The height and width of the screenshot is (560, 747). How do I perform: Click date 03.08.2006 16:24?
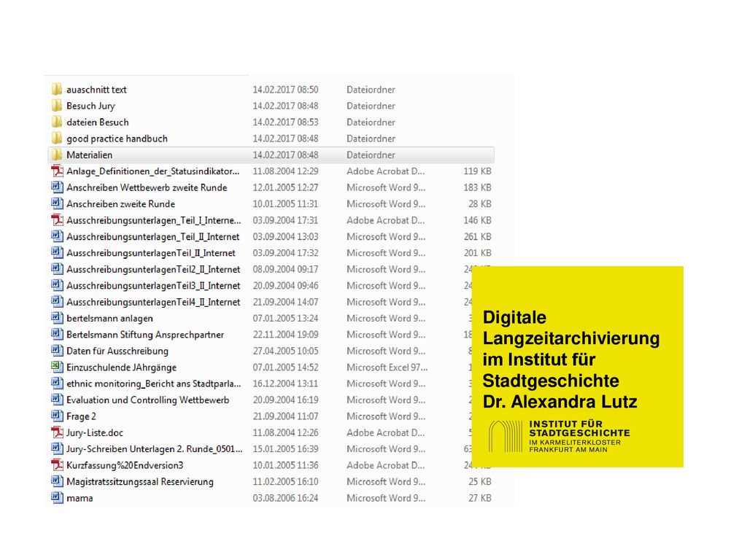click(285, 498)
